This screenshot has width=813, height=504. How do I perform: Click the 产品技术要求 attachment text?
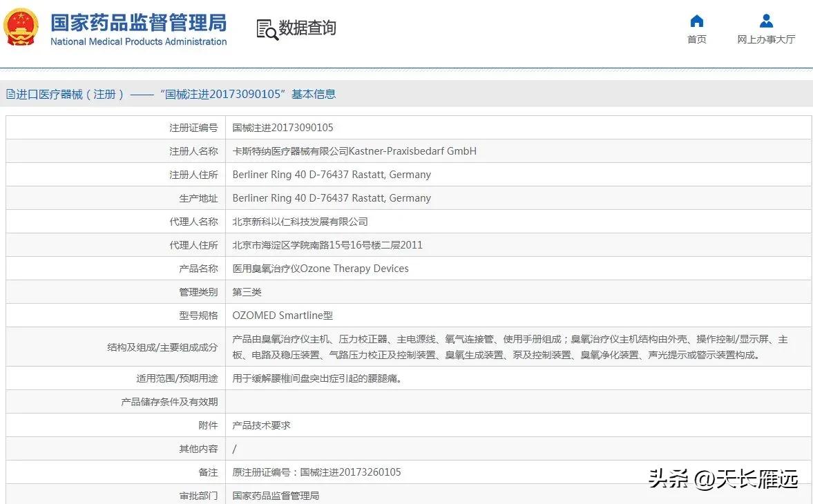coord(262,425)
